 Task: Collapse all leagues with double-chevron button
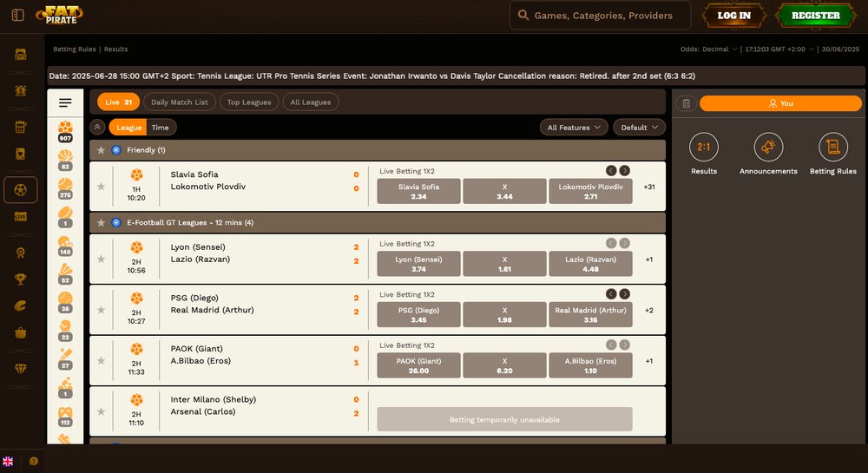pyautogui.click(x=97, y=128)
